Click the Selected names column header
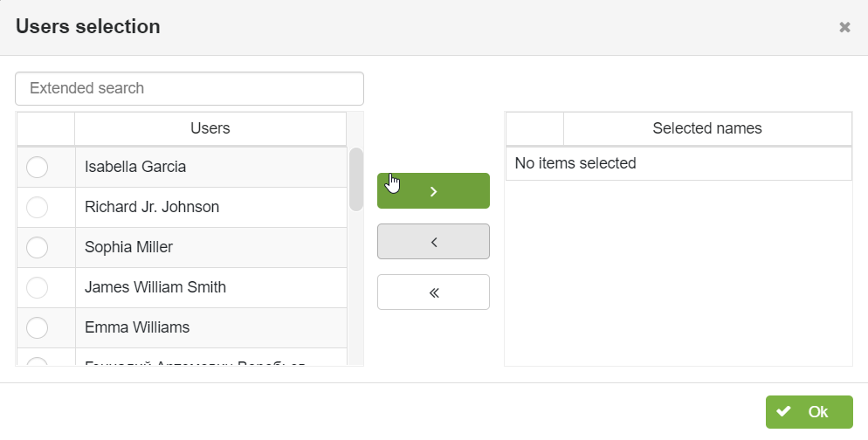Viewport: 868px width, 440px height. (x=707, y=128)
